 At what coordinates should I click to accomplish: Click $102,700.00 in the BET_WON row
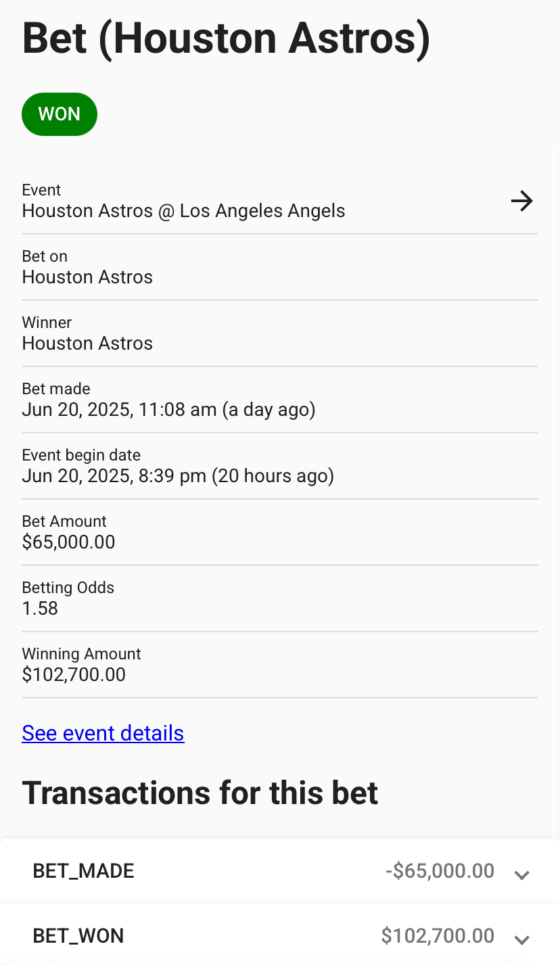(438, 936)
